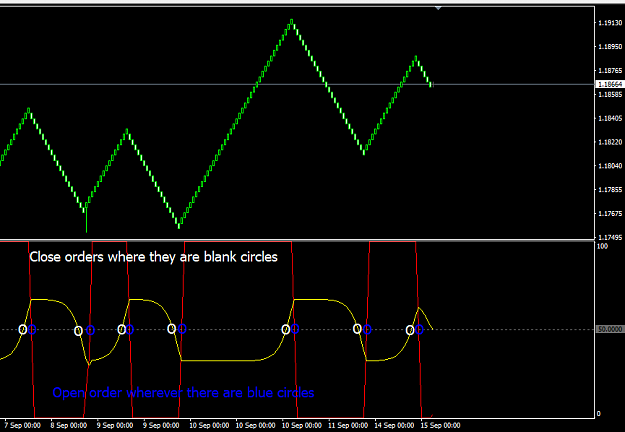The image size is (625, 432).
Task: Click the 1.18040 price scale label
Action: [610, 166]
